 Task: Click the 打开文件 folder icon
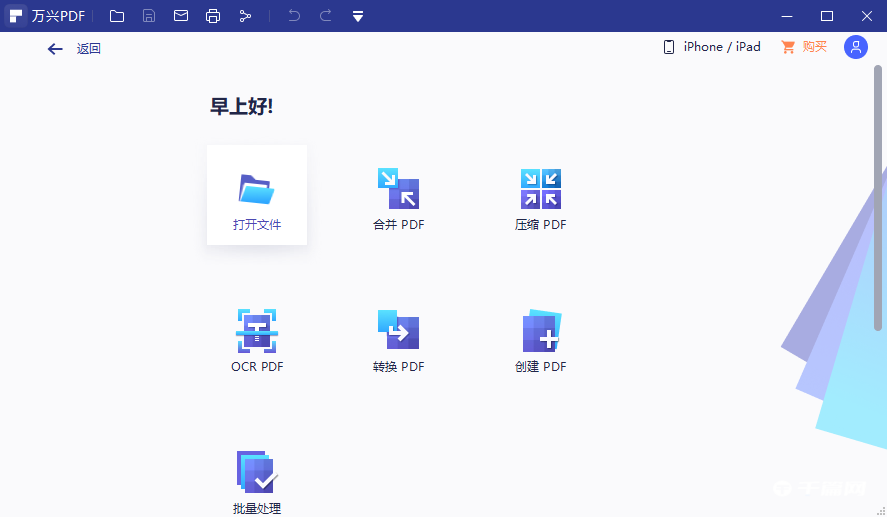pyautogui.click(x=257, y=189)
